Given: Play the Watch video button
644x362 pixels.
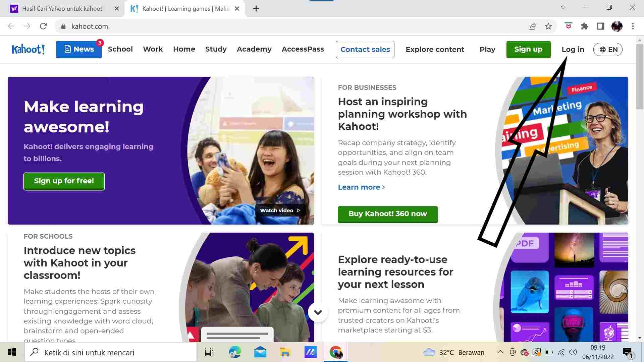Looking at the screenshot, I should 280,210.
